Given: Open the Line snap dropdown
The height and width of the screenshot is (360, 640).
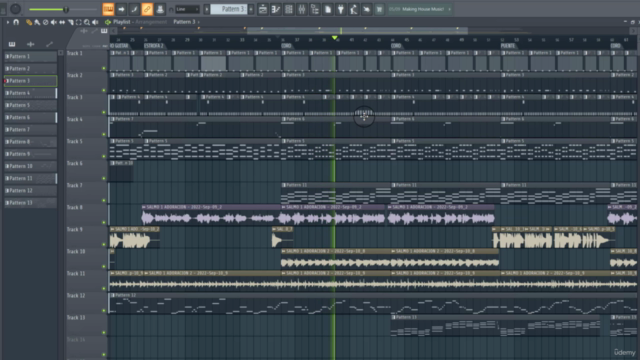Looking at the screenshot, I should pyautogui.click(x=187, y=9).
